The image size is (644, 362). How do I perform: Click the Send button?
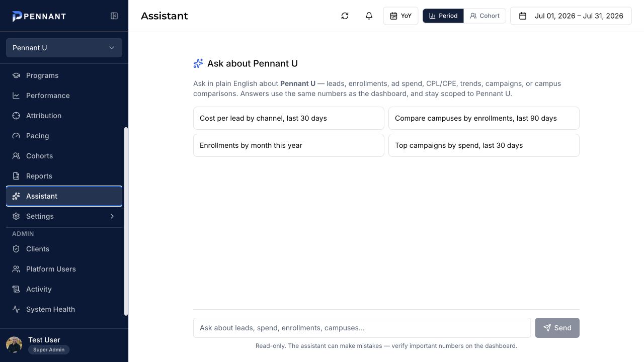point(557,328)
